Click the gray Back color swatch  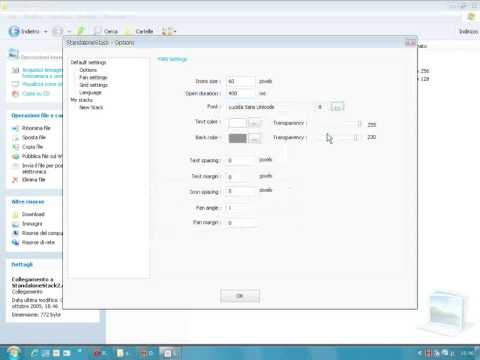pos(237,138)
